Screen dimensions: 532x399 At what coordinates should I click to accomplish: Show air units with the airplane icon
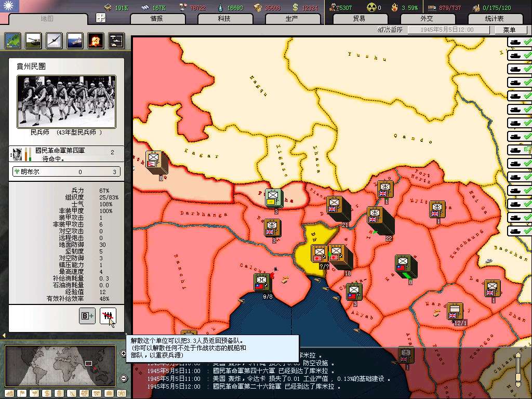[x=54, y=41]
